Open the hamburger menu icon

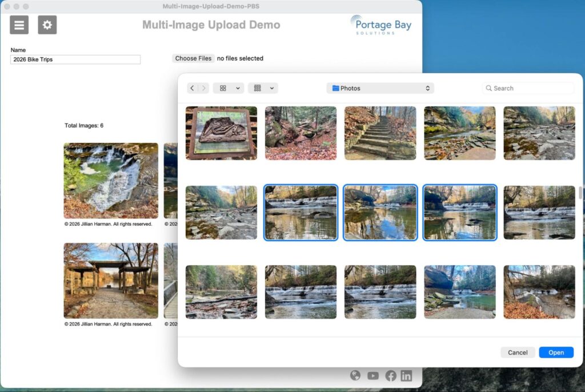tap(19, 25)
